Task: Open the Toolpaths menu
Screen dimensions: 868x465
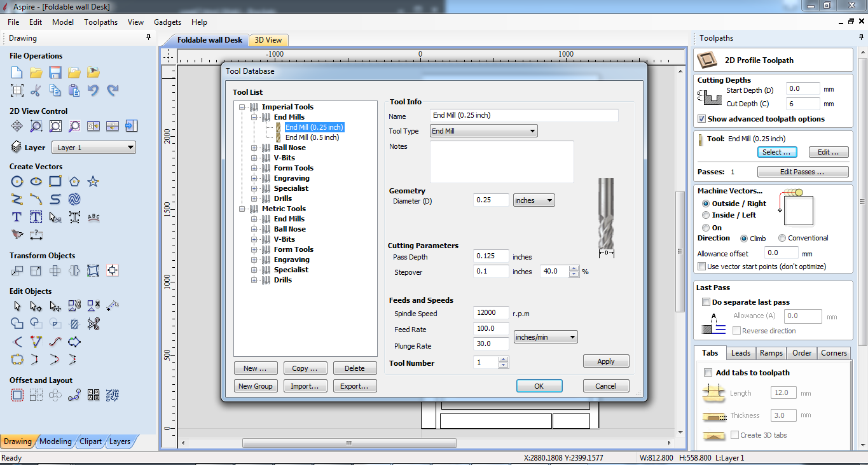Action: coord(100,22)
